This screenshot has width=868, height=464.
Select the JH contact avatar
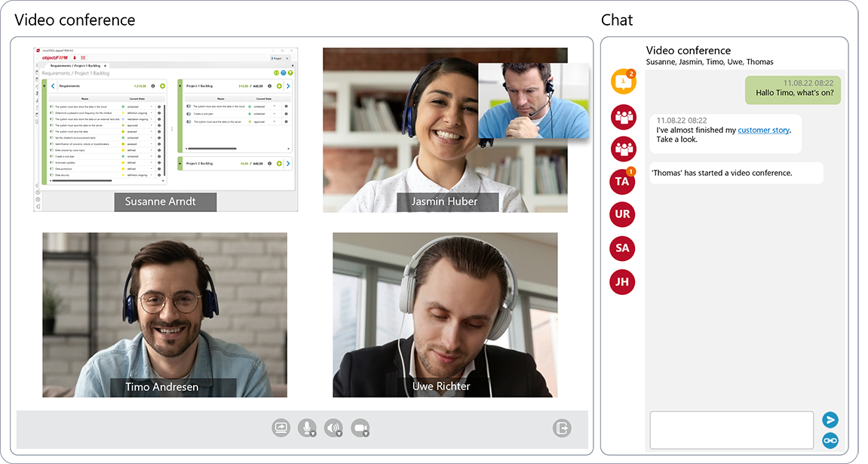(622, 282)
